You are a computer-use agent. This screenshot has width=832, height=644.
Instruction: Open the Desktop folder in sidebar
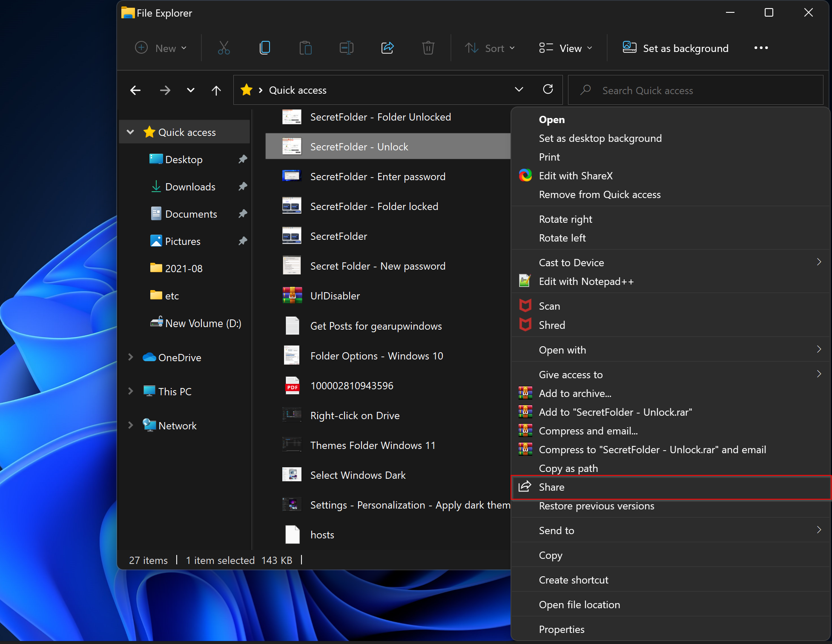click(x=184, y=159)
